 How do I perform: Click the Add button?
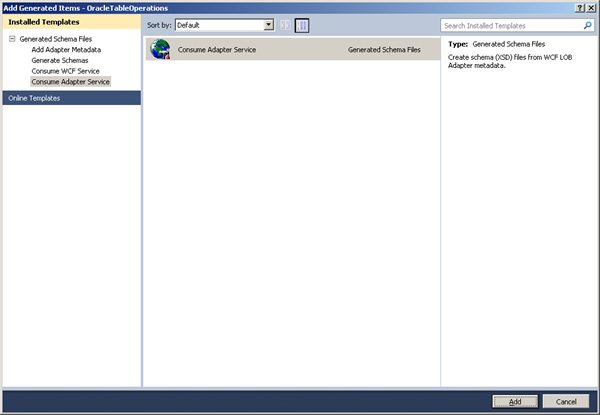pos(515,401)
